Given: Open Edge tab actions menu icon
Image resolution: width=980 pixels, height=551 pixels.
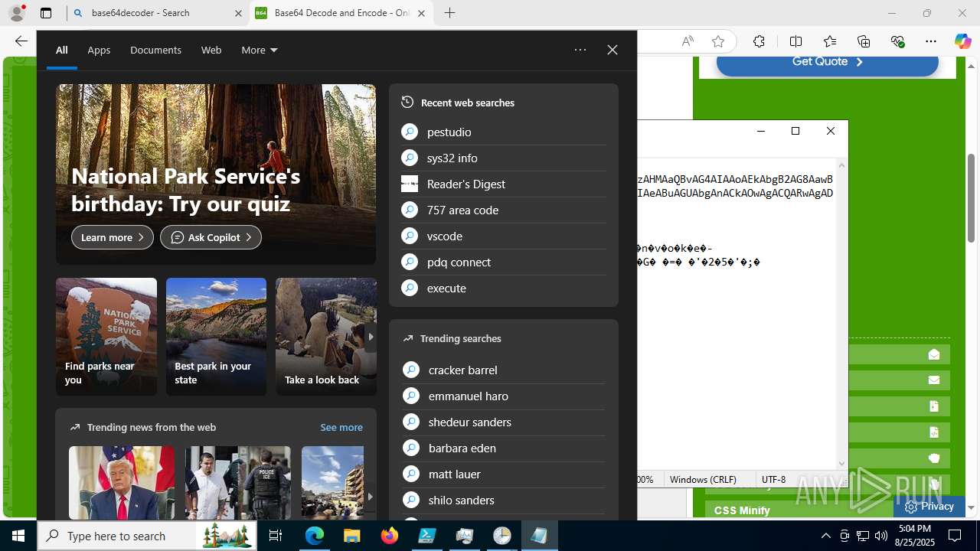Looking at the screenshot, I should coord(46,13).
